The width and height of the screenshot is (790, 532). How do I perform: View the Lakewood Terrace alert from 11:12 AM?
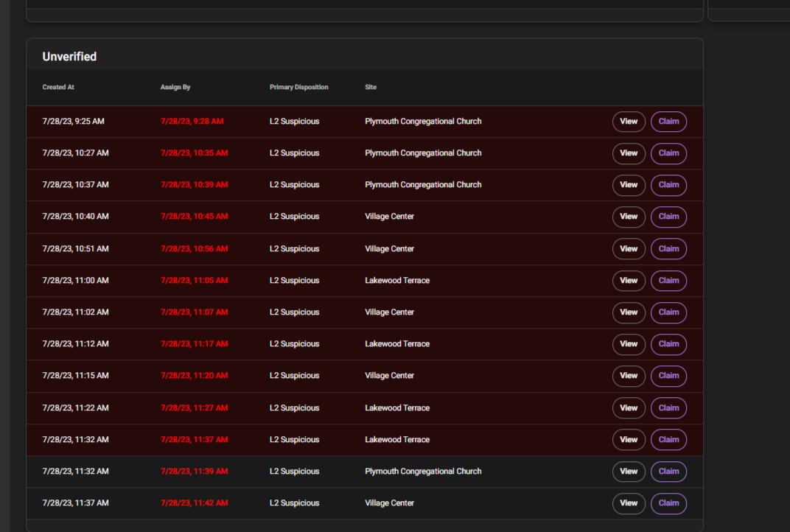[x=629, y=344]
